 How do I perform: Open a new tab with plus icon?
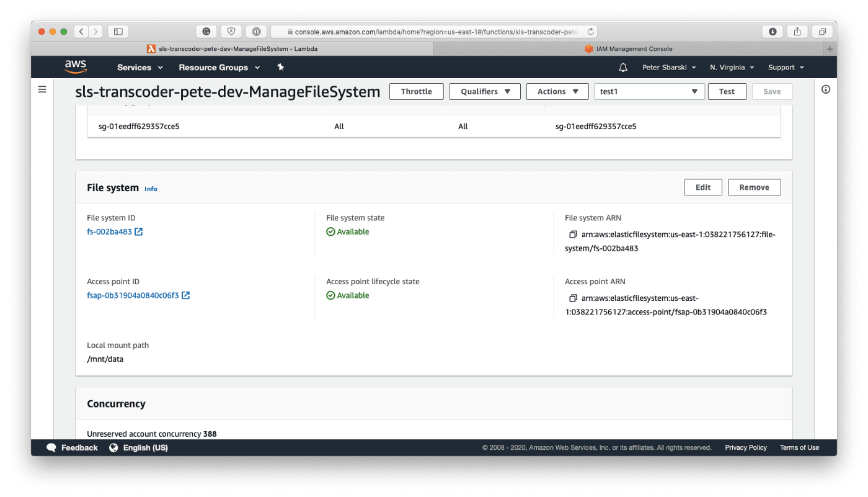tap(830, 48)
